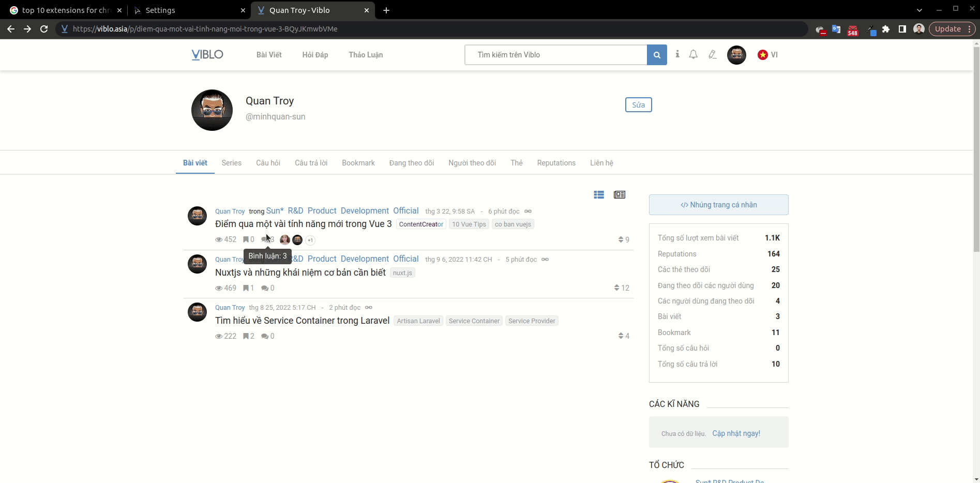Switch to the preview content layout

(x=620, y=195)
